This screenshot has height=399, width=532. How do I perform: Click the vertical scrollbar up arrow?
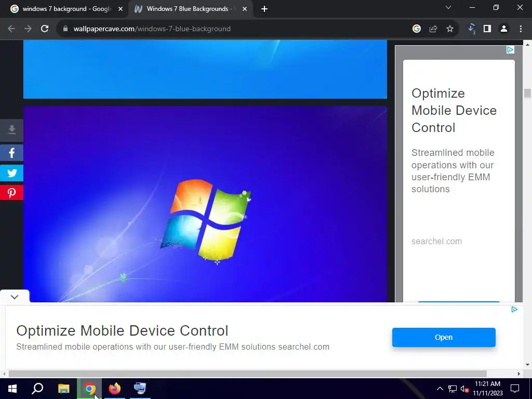(x=527, y=44)
